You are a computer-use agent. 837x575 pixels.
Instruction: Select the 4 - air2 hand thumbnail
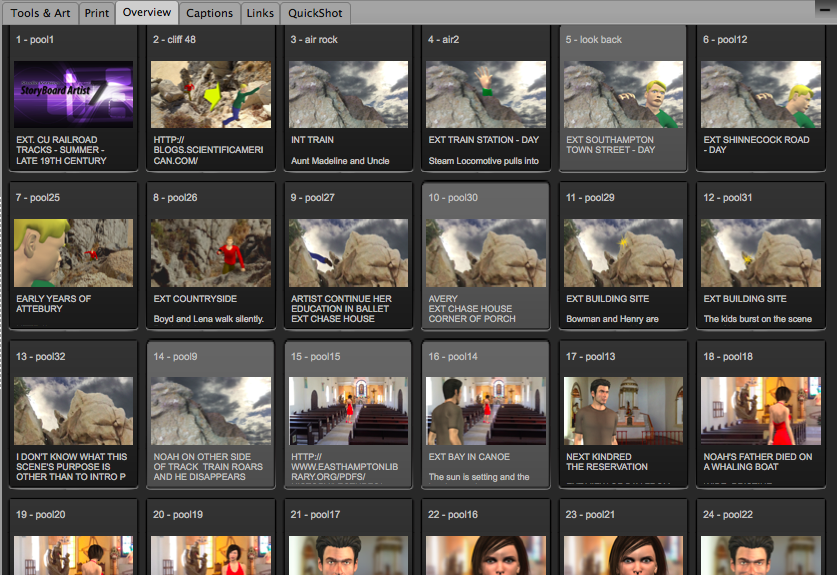click(486, 94)
